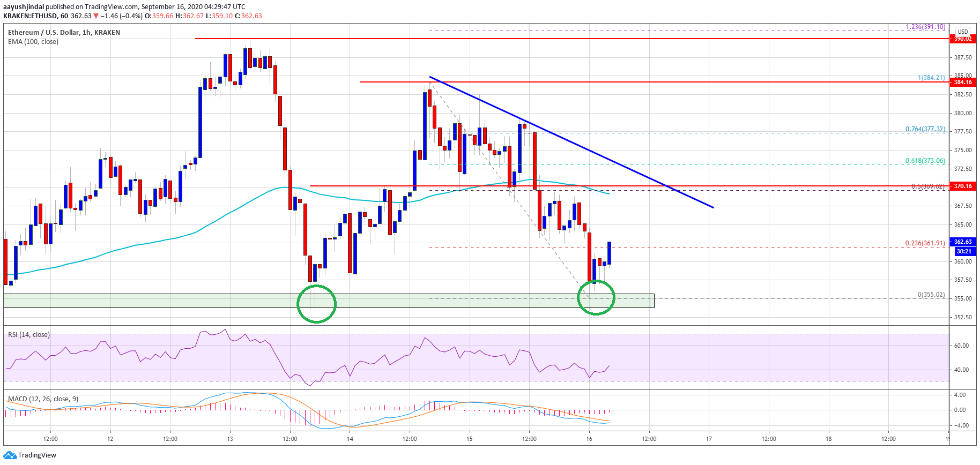The height and width of the screenshot is (465, 980).
Task: Click the 384.16 red price tag
Action: (x=963, y=82)
